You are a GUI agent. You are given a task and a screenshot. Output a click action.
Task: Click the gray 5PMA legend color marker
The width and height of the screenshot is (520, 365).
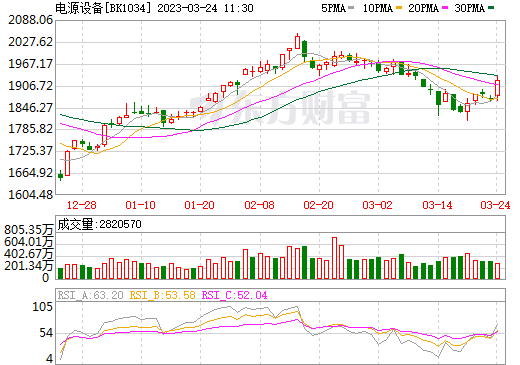pos(351,8)
